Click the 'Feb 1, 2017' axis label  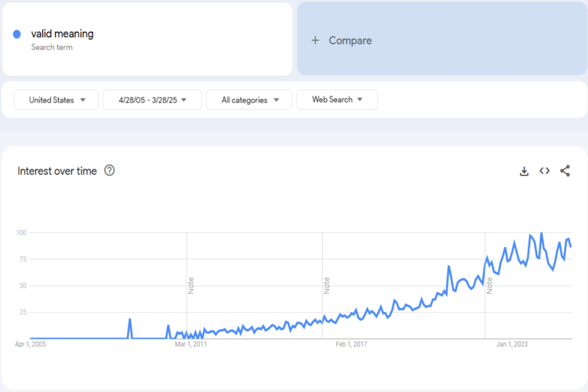pyautogui.click(x=351, y=344)
